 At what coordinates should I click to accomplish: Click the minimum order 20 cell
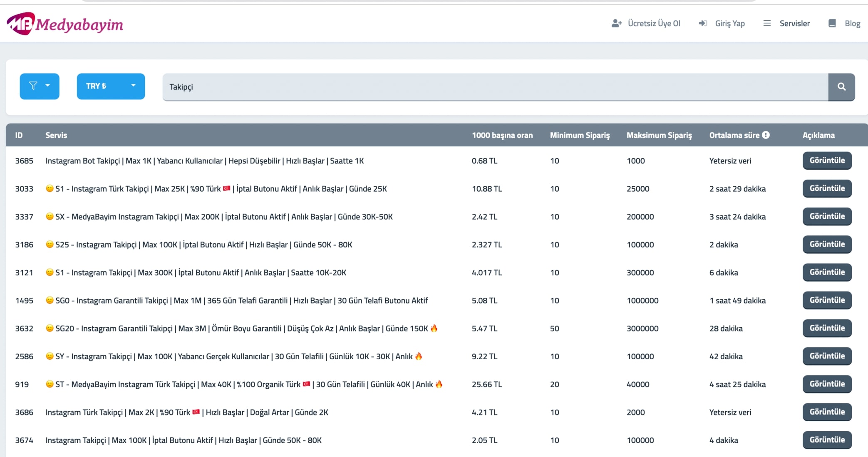click(554, 384)
